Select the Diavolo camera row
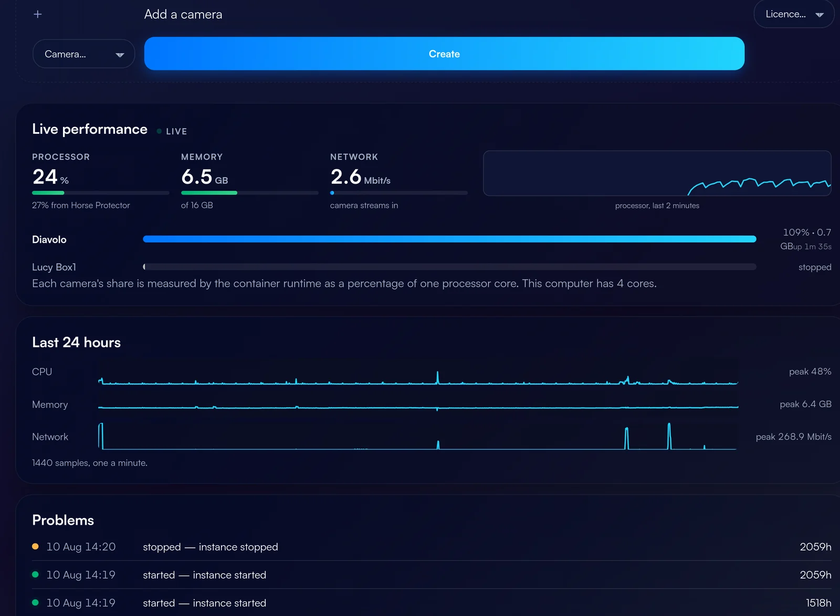 tap(432, 239)
